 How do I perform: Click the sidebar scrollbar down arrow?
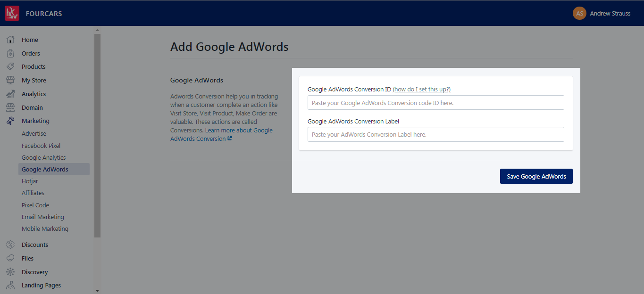tap(98, 291)
